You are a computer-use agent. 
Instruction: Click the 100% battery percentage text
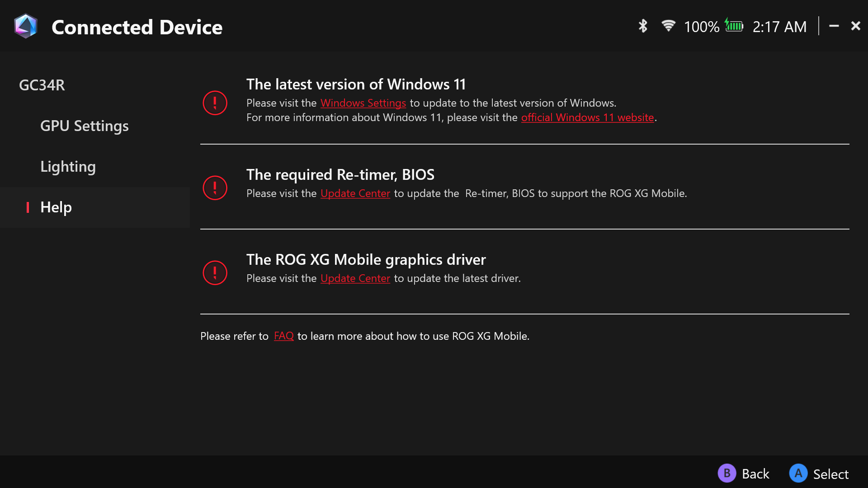[701, 27]
